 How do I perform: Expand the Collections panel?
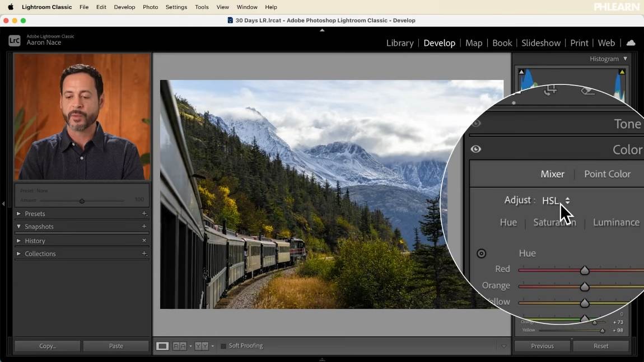pos(18,253)
